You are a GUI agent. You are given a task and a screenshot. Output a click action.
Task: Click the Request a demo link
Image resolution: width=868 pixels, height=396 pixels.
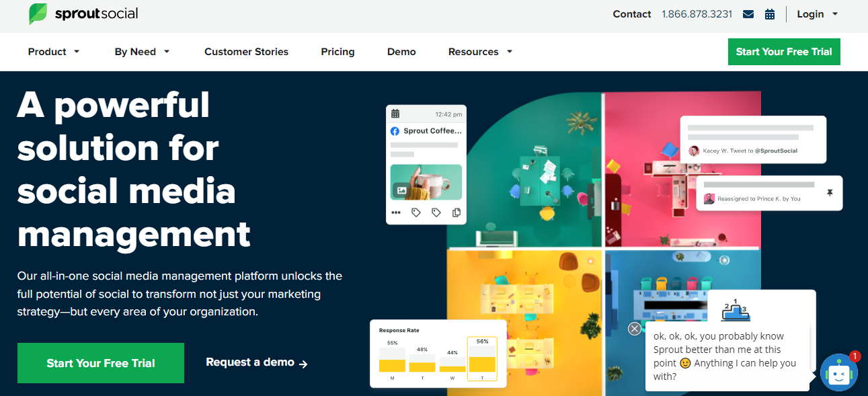(x=257, y=362)
